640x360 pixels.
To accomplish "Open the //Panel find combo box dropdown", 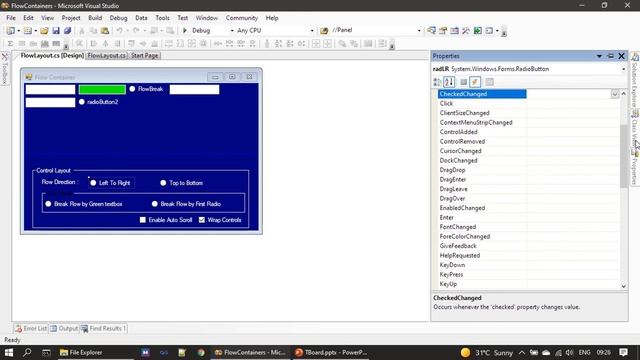I will [419, 31].
